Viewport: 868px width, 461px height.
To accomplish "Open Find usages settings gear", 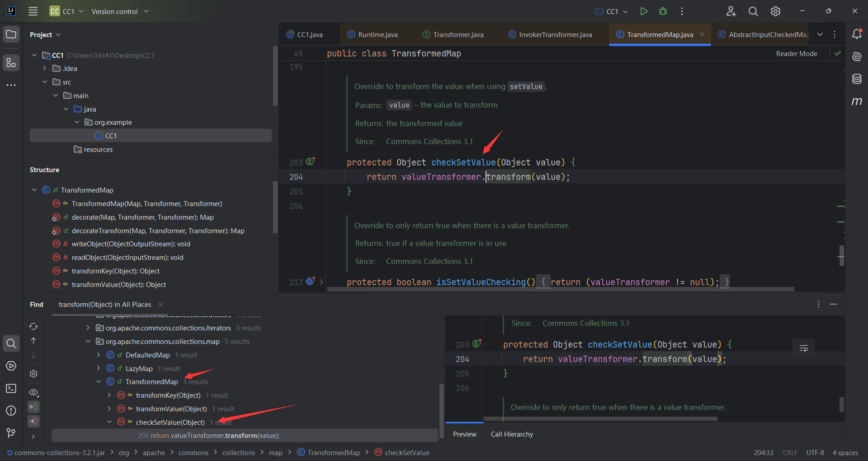I will click(33, 374).
